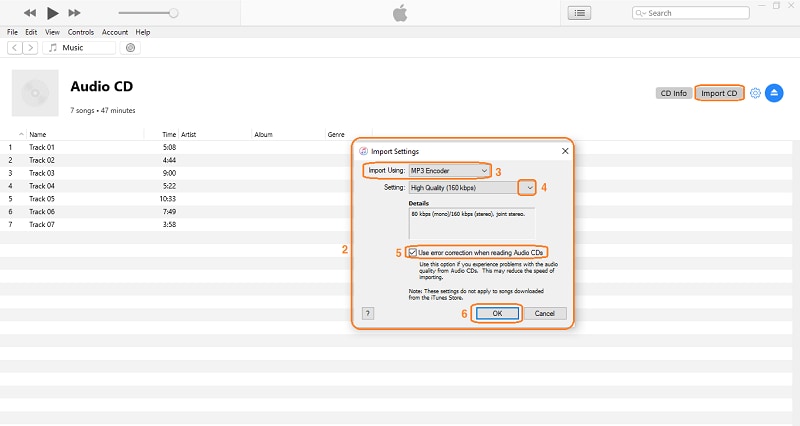Adjust the volume slider knob
This screenshot has width=800, height=426.
(x=173, y=13)
